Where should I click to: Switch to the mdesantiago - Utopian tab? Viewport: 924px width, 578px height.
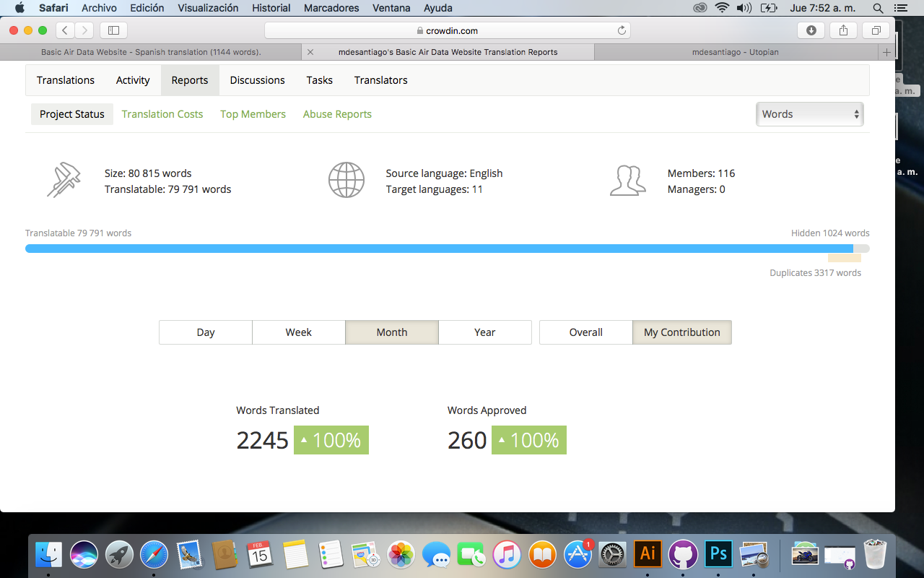click(735, 52)
